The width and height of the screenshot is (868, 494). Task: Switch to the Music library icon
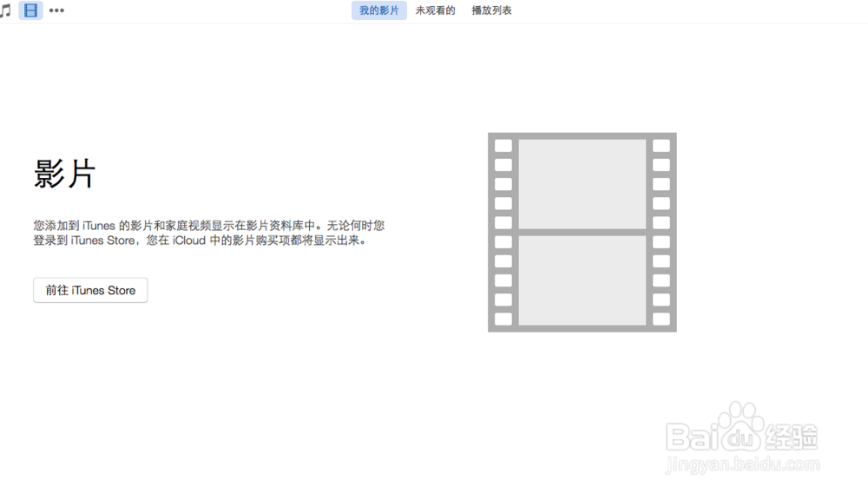5,10
